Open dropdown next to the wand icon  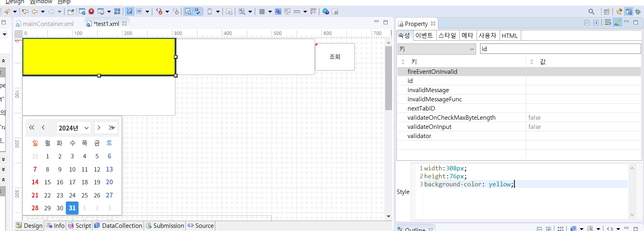(15, 12)
